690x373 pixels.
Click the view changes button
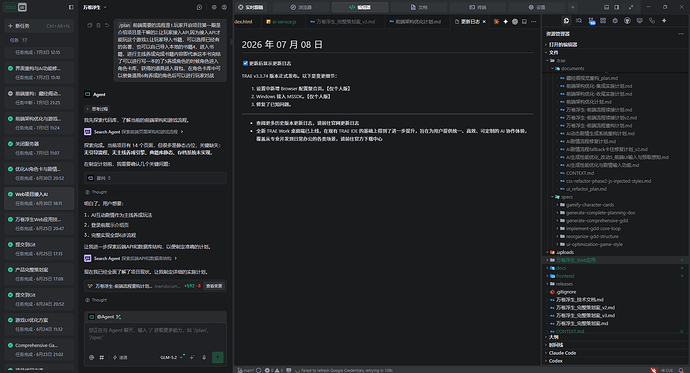(x=214, y=286)
